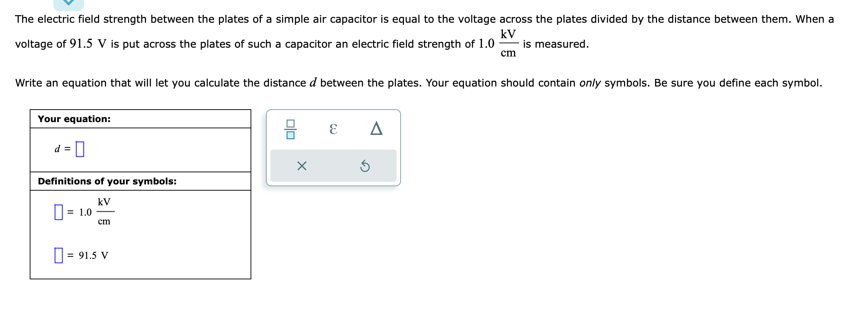Select the Your equation section header
The height and width of the screenshot is (327, 868).
[x=74, y=118]
